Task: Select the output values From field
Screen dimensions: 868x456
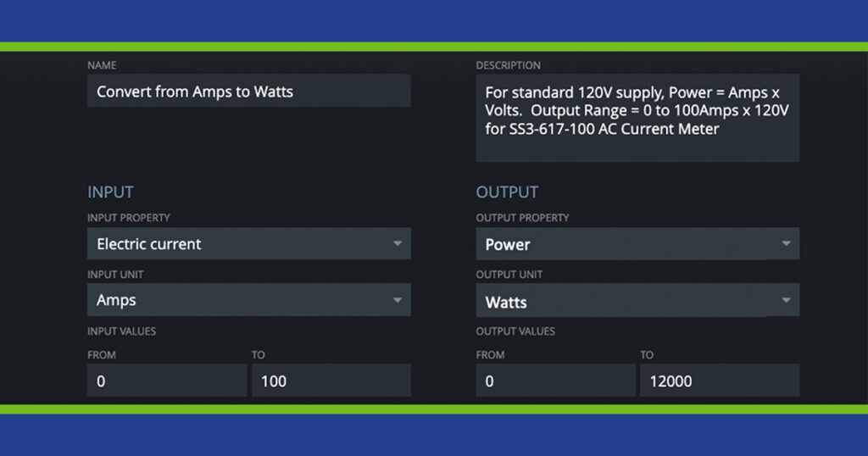Action: [555, 381]
